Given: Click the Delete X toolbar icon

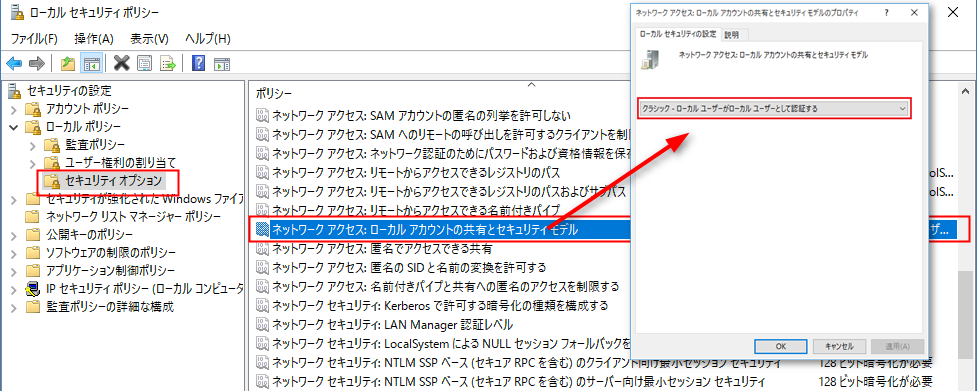Looking at the screenshot, I should (122, 63).
